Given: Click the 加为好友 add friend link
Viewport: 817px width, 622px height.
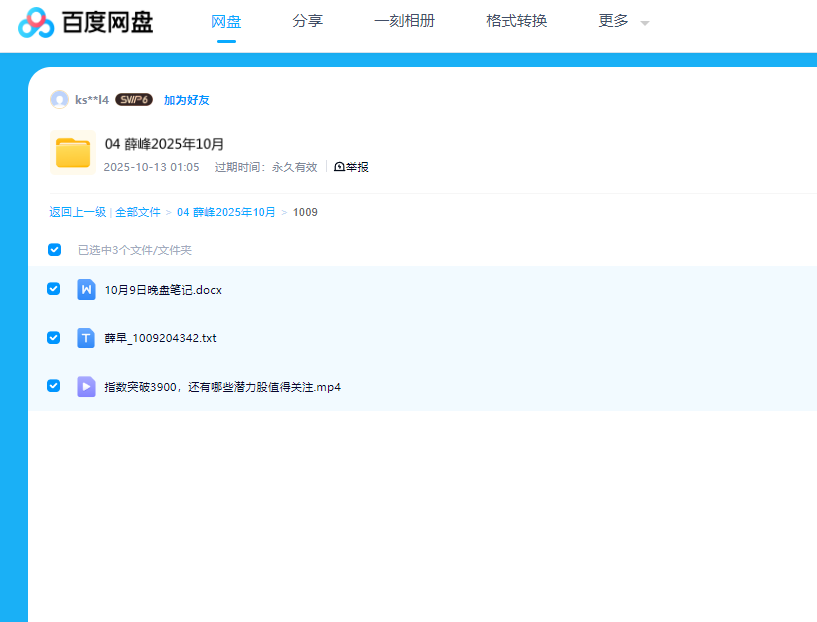Looking at the screenshot, I should pyautogui.click(x=186, y=100).
